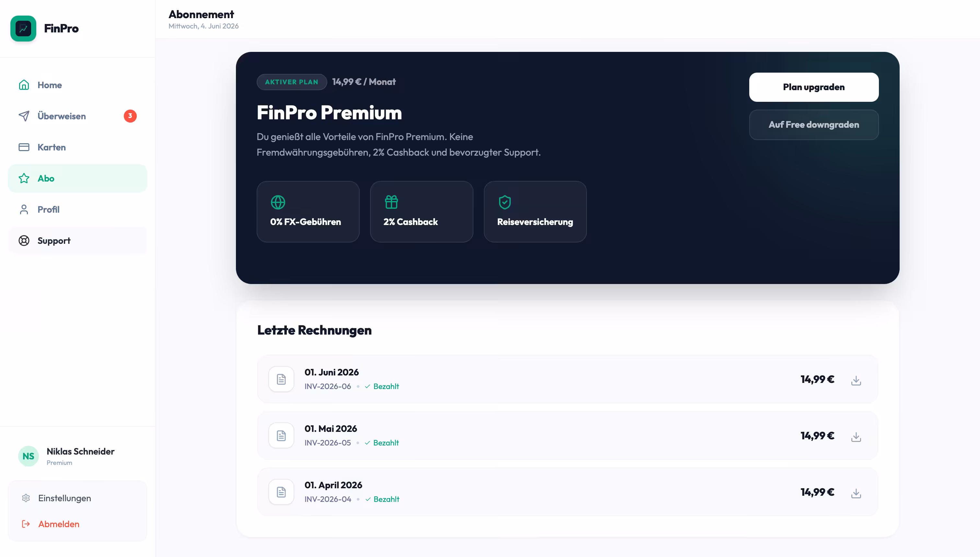The image size is (980, 557).
Task: Click the globe icon for FX-Gebühren
Action: point(278,202)
